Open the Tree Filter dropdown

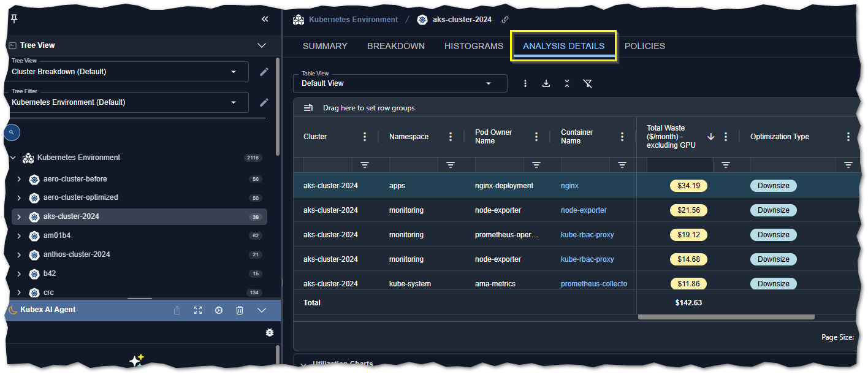coord(130,102)
